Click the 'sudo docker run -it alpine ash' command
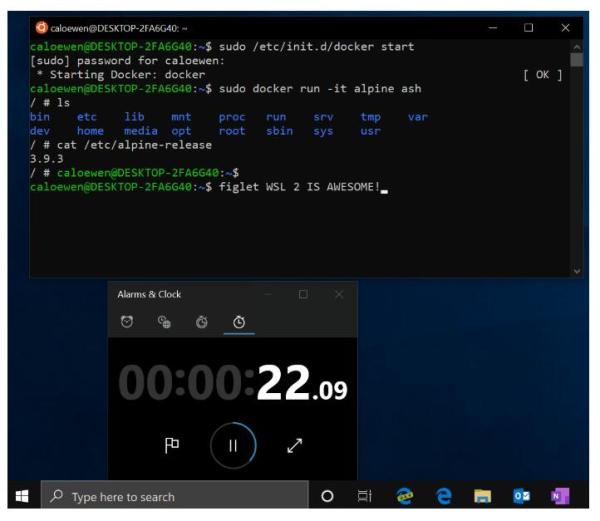 point(320,89)
